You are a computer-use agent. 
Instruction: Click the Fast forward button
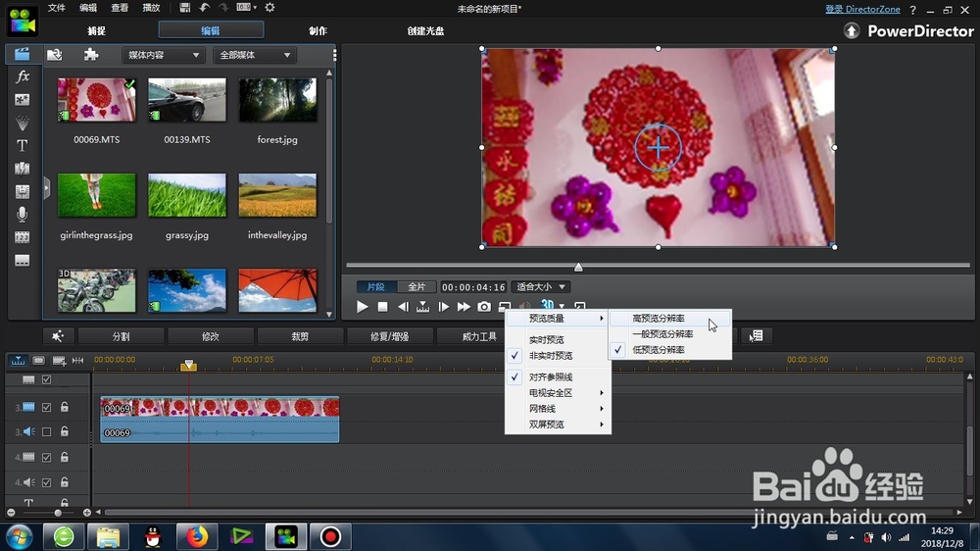pos(464,307)
